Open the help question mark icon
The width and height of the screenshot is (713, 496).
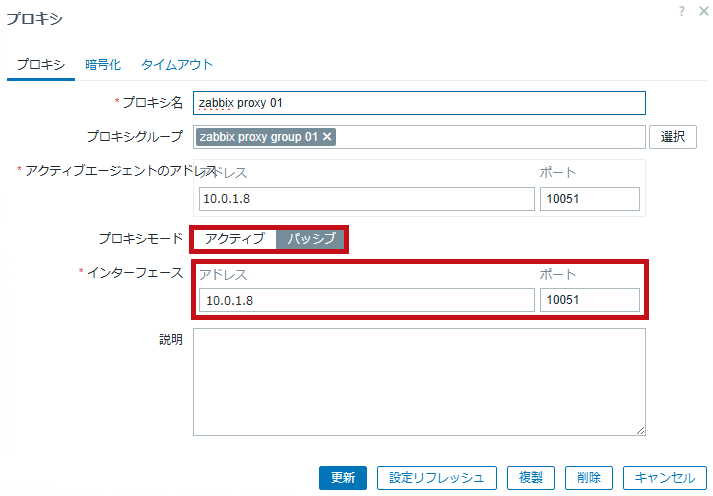(681, 11)
